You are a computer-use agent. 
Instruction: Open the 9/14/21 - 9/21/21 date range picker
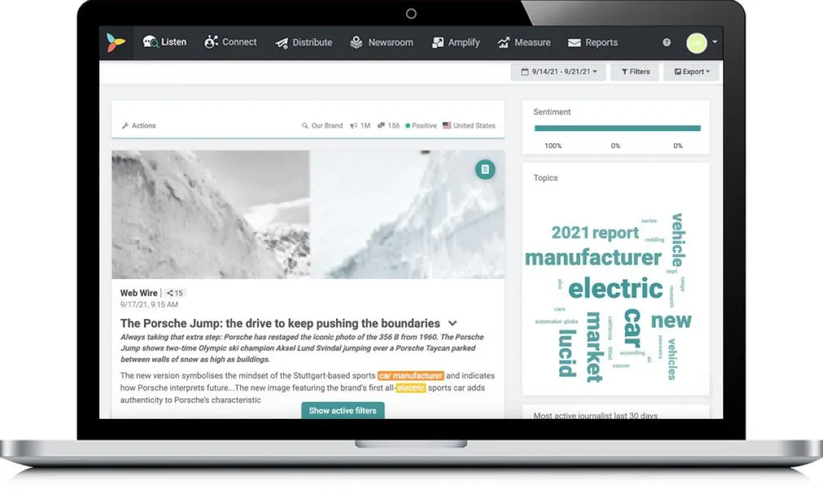click(x=558, y=72)
